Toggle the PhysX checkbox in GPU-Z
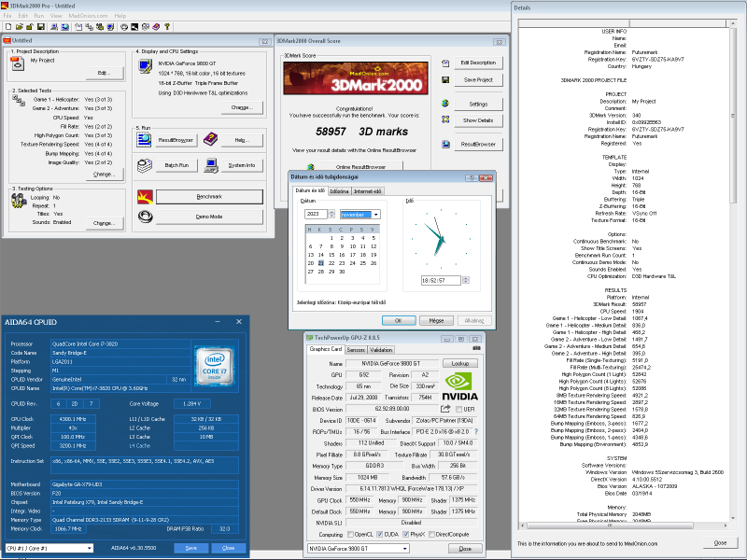The image size is (747, 560). point(406,534)
